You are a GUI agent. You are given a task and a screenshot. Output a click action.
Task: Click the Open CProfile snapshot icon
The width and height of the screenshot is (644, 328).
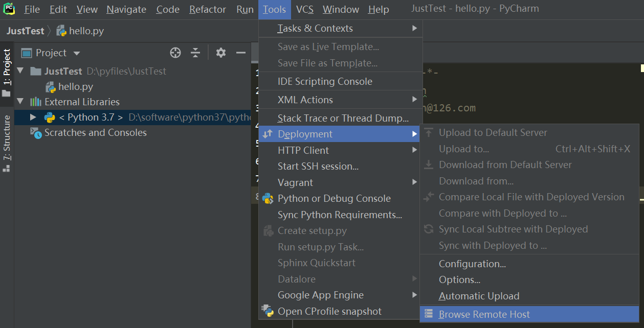pos(268,311)
